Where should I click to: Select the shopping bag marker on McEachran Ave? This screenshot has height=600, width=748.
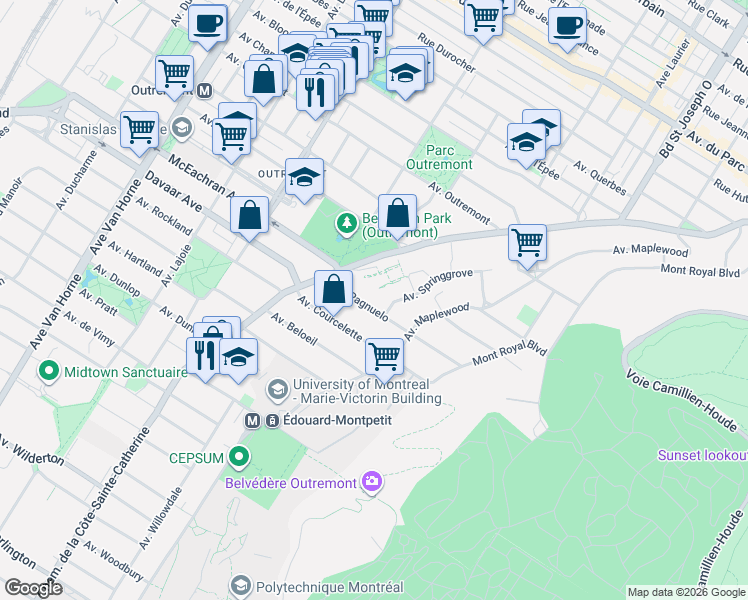point(249,217)
